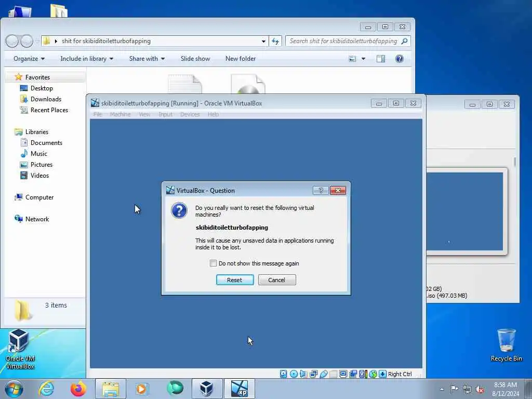Open the Machine menu in VM window
Viewport: 532px width, 399px height.
tap(120, 114)
